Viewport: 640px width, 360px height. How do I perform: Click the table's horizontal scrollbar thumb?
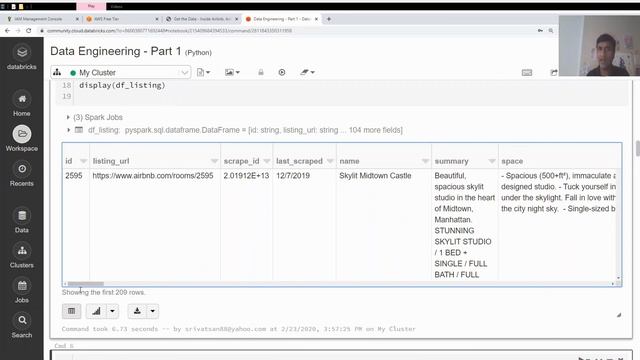click(86, 284)
